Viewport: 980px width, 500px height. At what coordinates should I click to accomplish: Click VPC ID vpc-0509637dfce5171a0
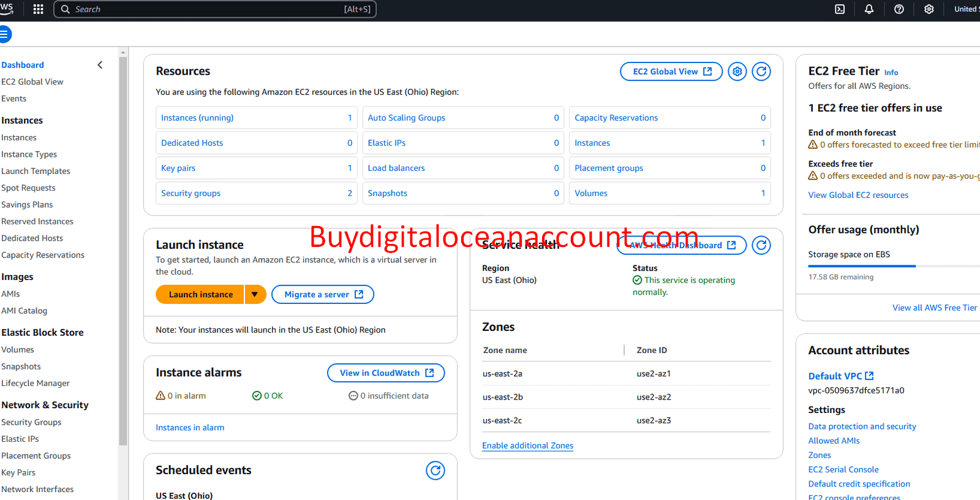point(856,390)
